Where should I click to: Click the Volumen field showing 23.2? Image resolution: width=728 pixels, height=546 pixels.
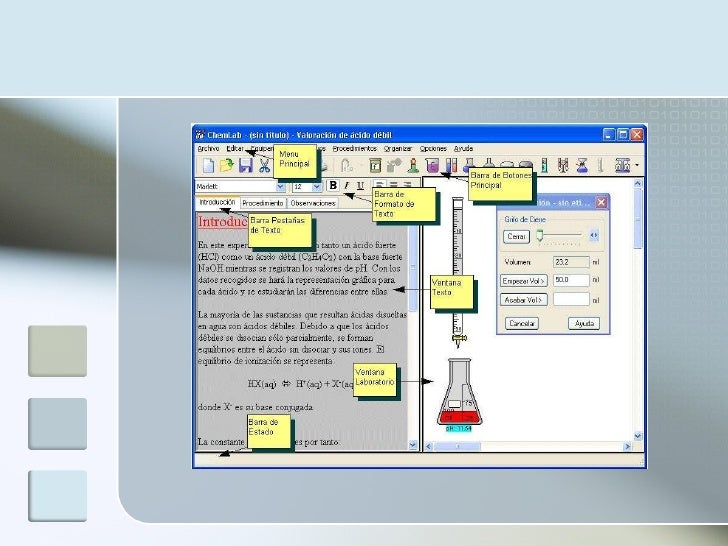click(x=571, y=262)
